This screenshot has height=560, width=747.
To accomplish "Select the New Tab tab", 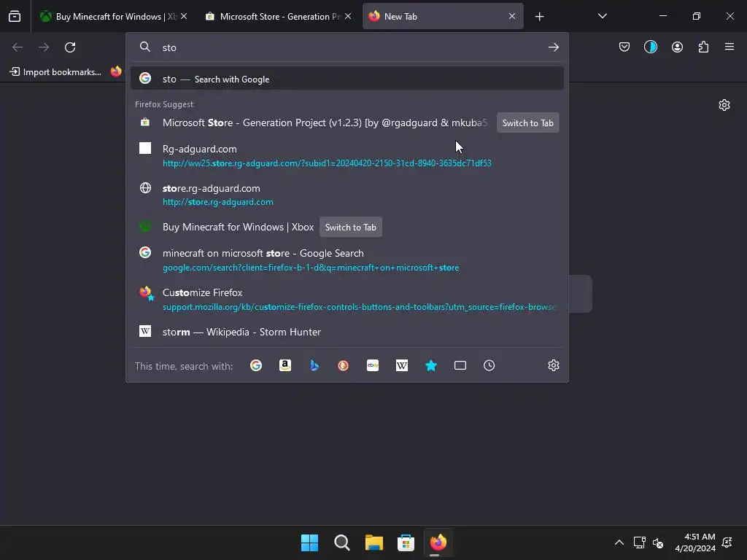I will [443, 16].
